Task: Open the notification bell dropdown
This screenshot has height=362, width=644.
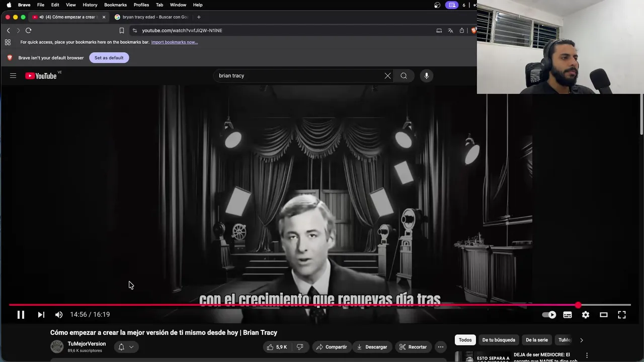Action: point(126,347)
